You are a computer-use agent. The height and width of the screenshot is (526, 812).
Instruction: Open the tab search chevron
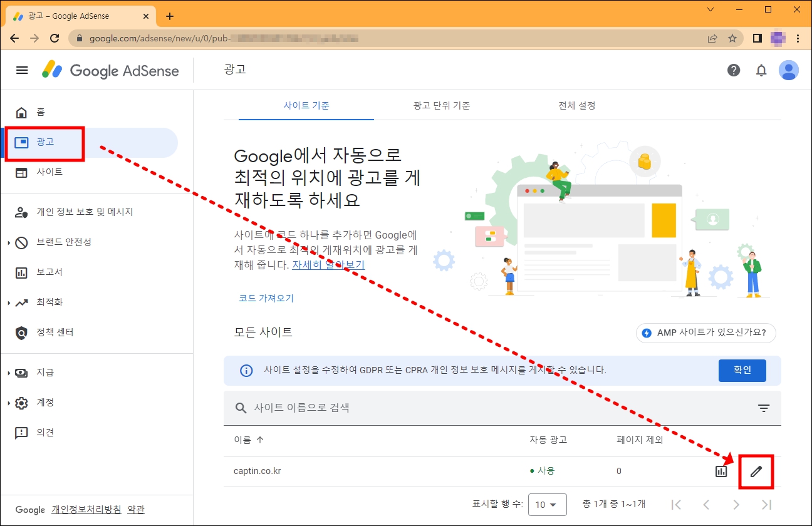click(x=710, y=9)
